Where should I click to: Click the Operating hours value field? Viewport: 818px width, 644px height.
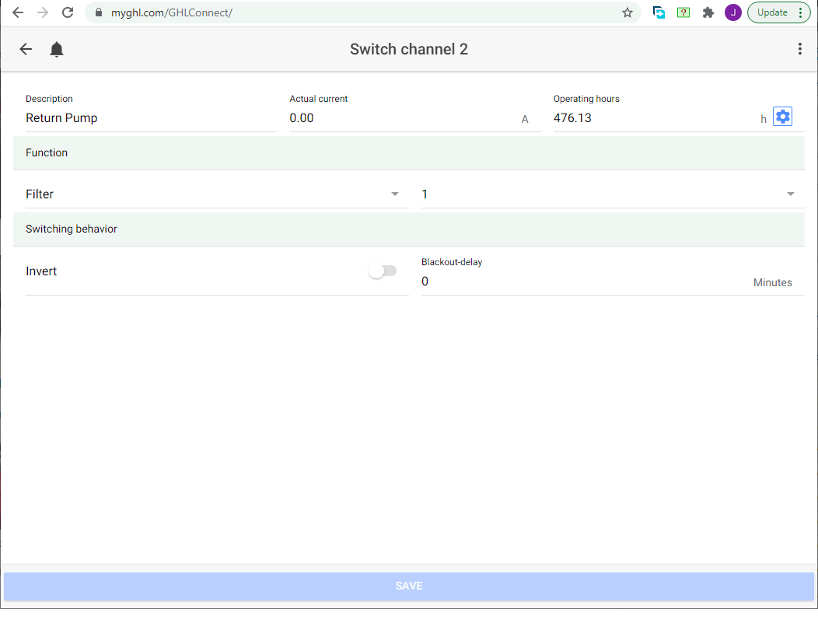(x=653, y=118)
